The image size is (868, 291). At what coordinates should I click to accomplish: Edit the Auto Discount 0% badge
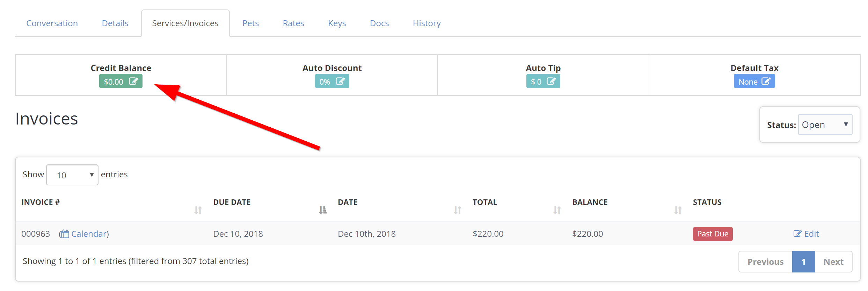(x=332, y=81)
